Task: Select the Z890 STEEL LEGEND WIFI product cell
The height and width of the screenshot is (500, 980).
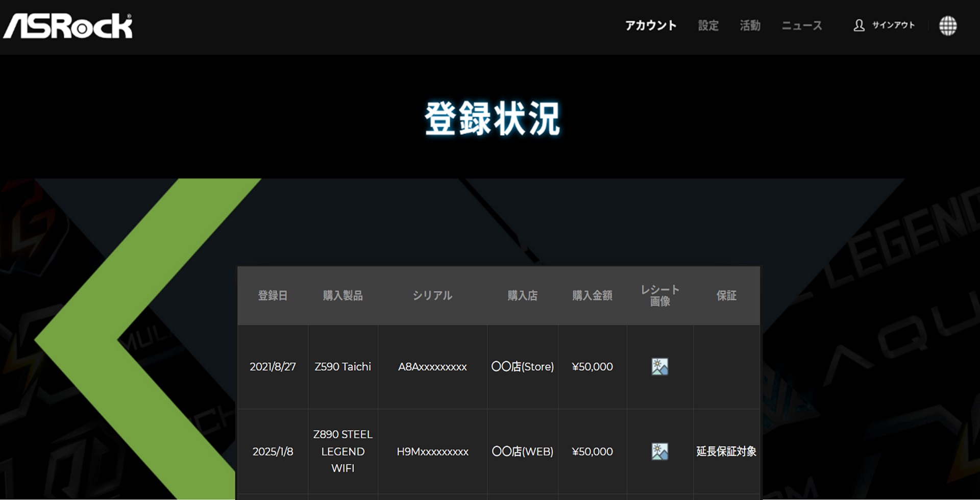Action: (x=342, y=451)
